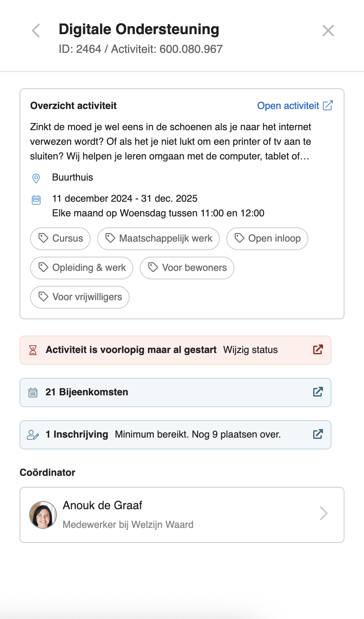Click Wijzig status to change activity status

(250, 350)
